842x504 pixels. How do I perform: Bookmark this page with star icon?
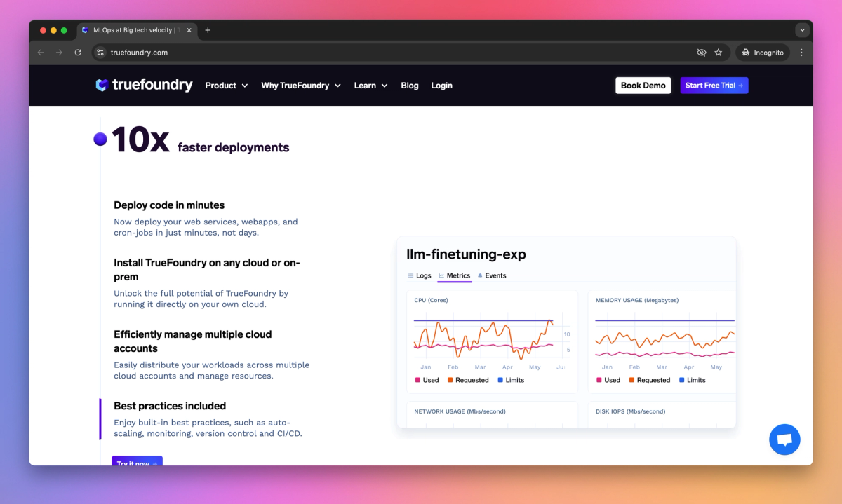click(719, 53)
